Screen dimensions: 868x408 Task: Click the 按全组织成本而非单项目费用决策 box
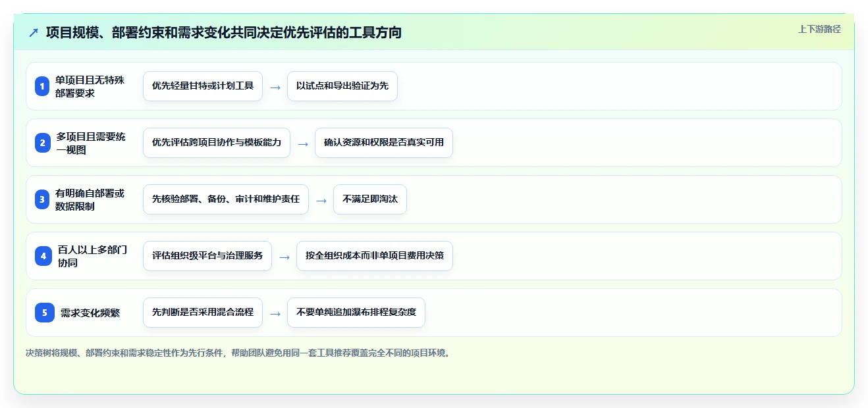375,256
